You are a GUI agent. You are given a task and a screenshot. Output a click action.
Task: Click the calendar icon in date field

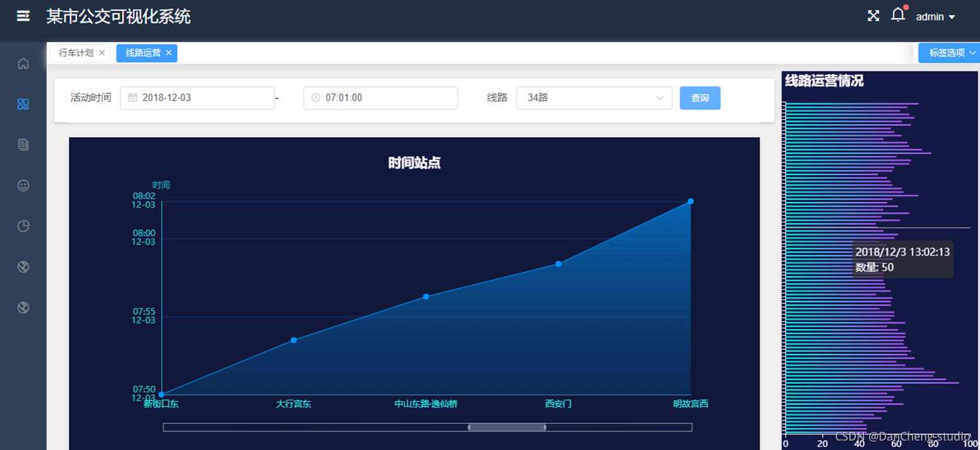point(133,98)
